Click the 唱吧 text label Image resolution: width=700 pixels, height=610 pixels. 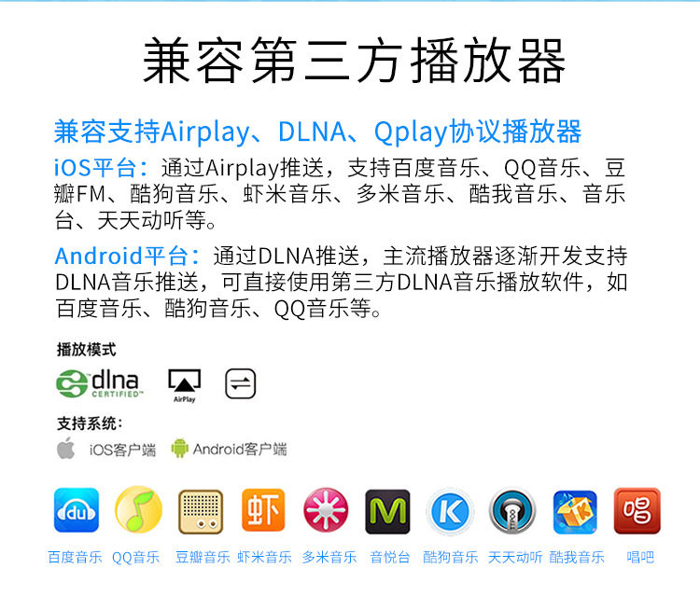click(x=640, y=557)
